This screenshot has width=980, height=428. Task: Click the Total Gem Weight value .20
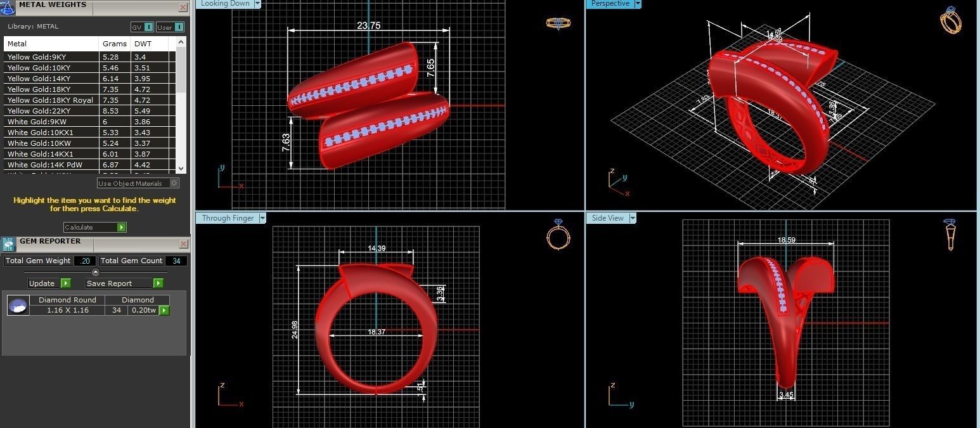pos(85,261)
